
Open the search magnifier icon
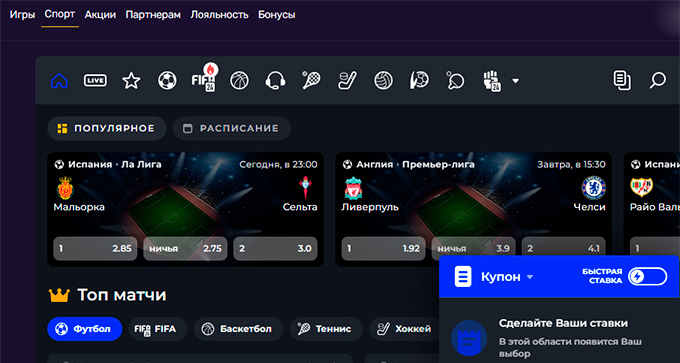(x=657, y=81)
